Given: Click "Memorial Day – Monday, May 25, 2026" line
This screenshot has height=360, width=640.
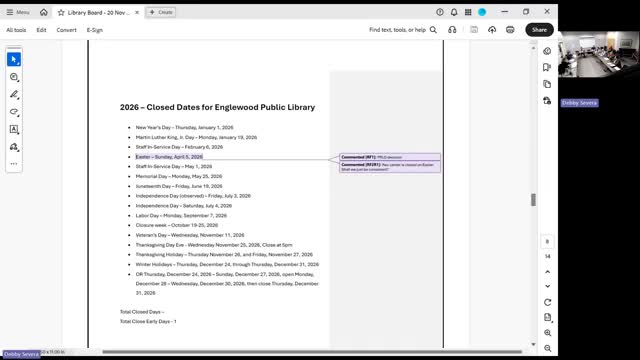Looking at the screenshot, I should pos(179,176).
